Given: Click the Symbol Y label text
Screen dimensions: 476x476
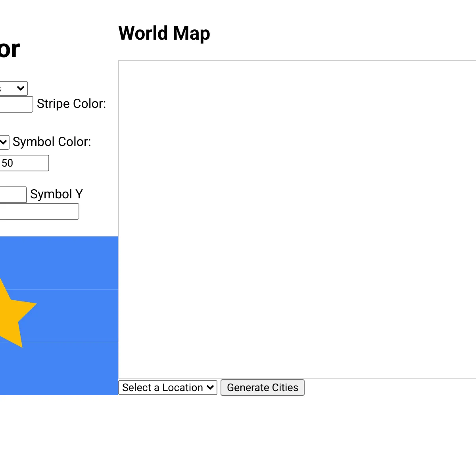Looking at the screenshot, I should [x=56, y=194].
